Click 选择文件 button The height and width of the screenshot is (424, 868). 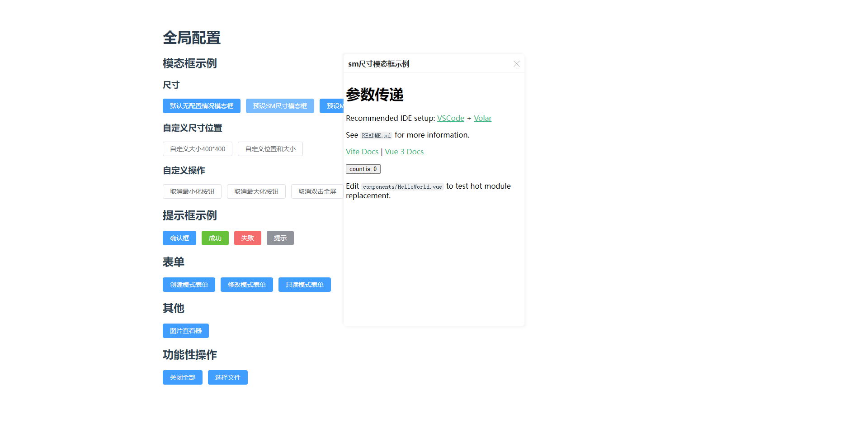pos(228,377)
